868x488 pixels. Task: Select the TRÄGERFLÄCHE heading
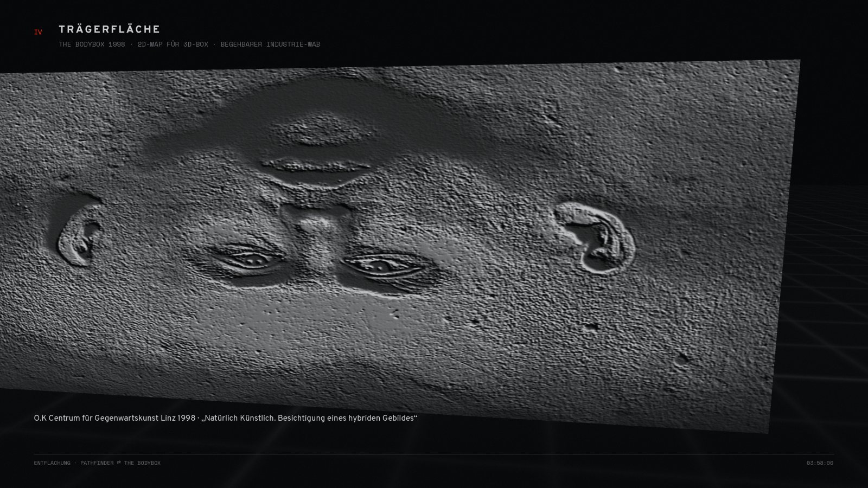[110, 29]
